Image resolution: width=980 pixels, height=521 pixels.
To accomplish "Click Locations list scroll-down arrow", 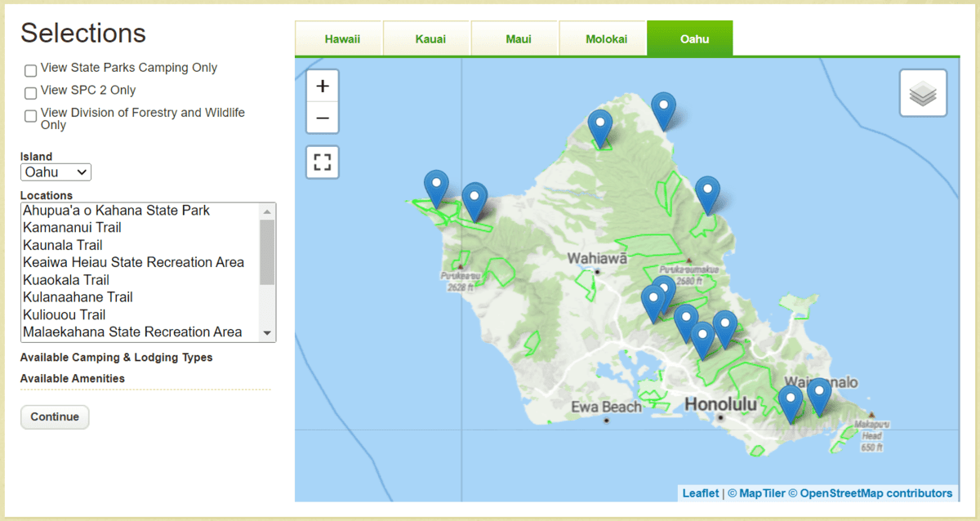I will [x=267, y=333].
